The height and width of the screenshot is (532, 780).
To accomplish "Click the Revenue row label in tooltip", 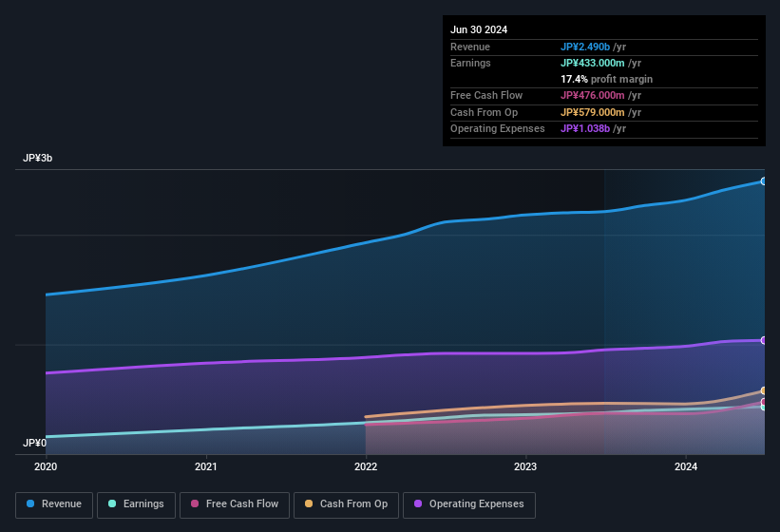I will click(470, 47).
